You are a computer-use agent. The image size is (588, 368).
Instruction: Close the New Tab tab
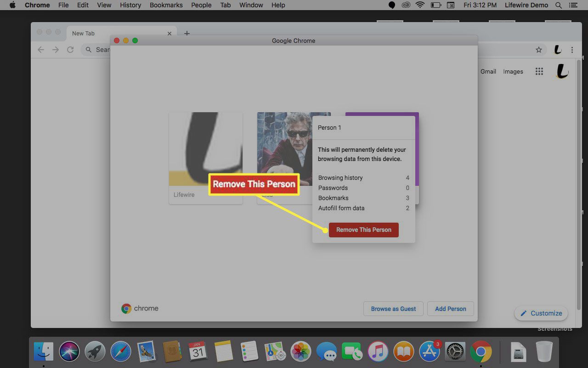[170, 34]
